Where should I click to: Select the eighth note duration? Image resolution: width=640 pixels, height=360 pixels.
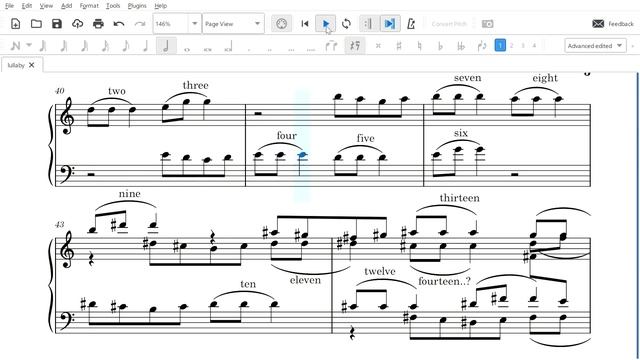(x=126, y=45)
